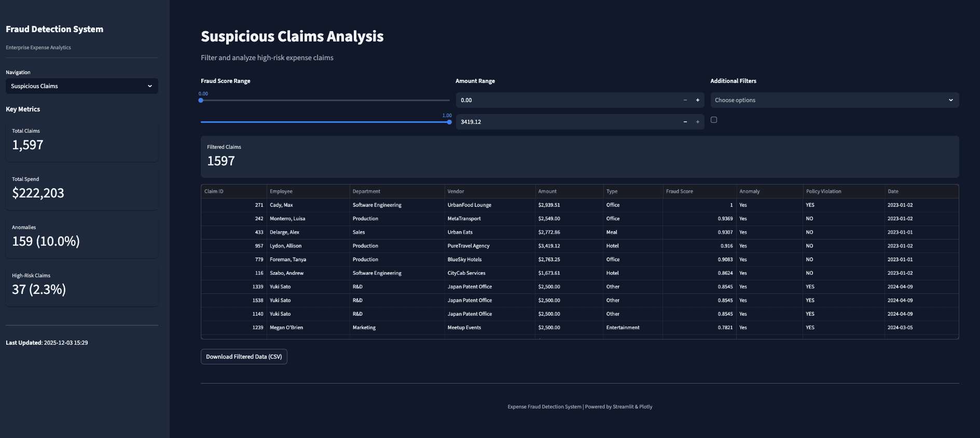
Task: Click the upper fraud score slider handle at 1.00
Action: coord(449,122)
